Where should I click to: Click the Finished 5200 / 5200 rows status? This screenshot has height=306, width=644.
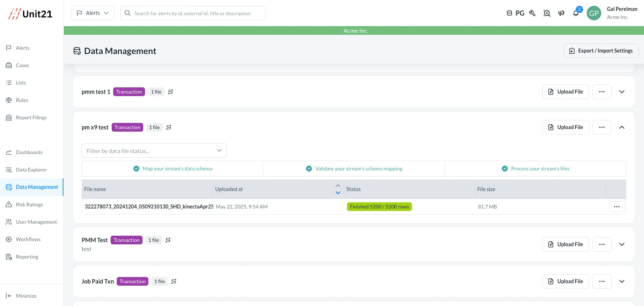(379, 207)
